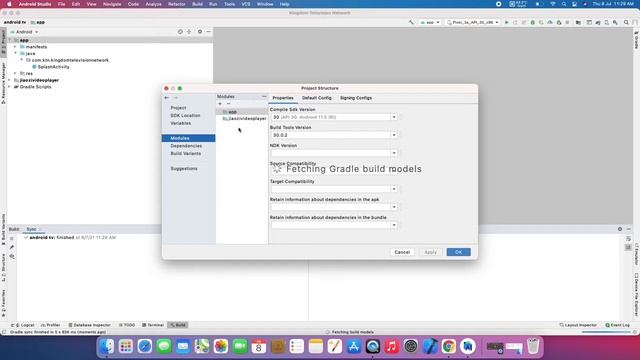This screenshot has width=640, height=360.
Task: Select jiaozivideoplayer in the Modules list
Action: click(x=244, y=118)
